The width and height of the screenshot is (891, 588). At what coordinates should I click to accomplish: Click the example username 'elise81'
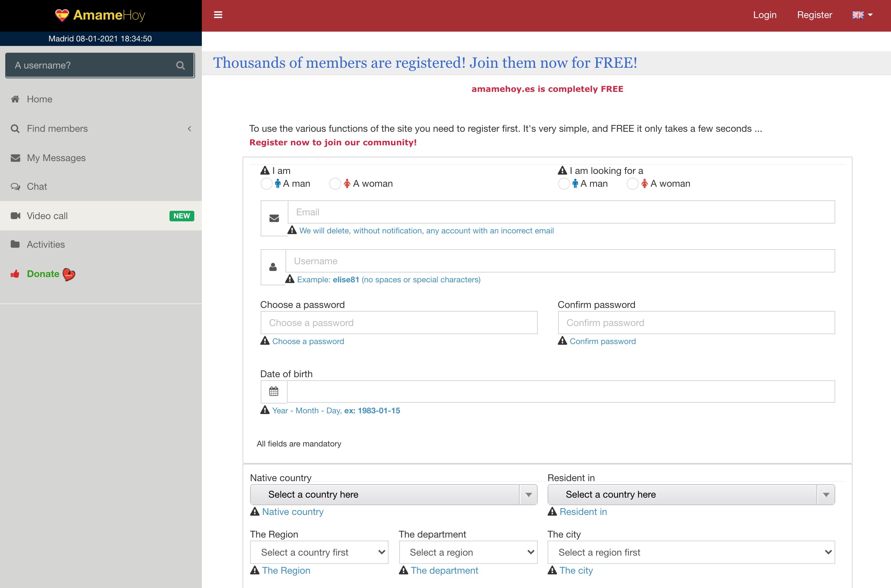pos(346,280)
